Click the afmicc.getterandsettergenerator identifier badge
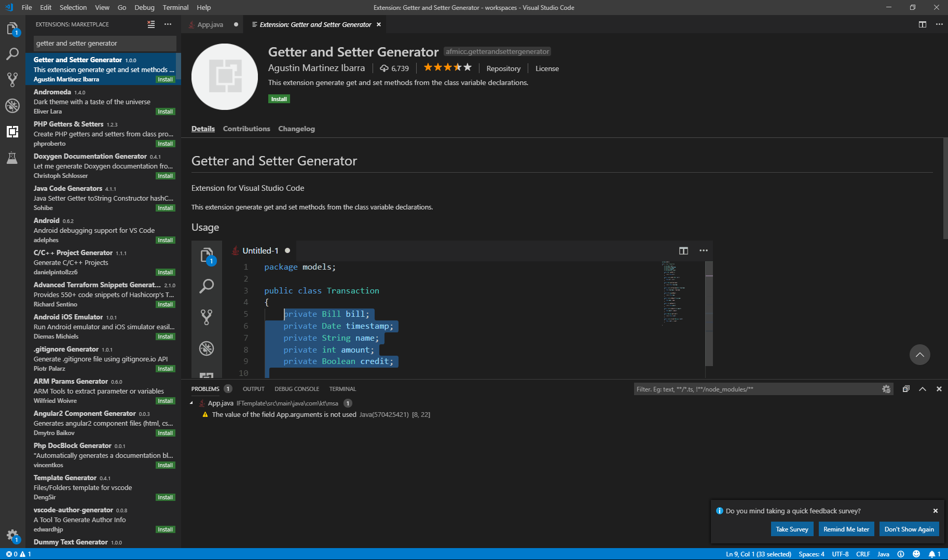The image size is (948, 560). click(x=497, y=51)
